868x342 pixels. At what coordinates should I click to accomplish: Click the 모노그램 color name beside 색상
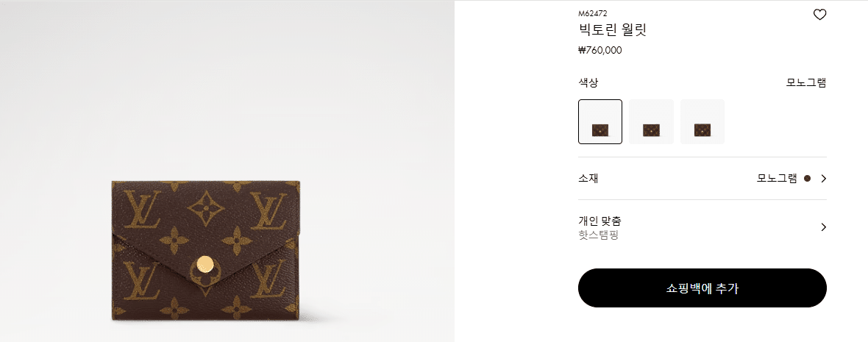pos(806,83)
